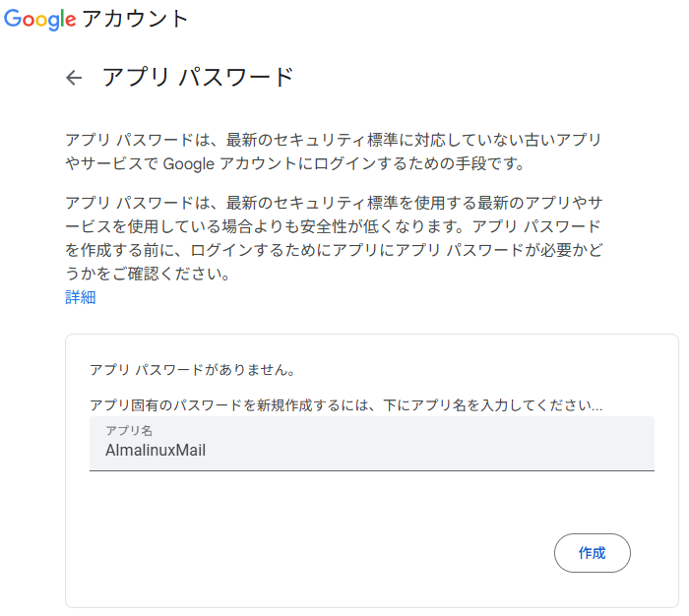Click the back arrow beside アプリ パスワード

click(x=74, y=78)
